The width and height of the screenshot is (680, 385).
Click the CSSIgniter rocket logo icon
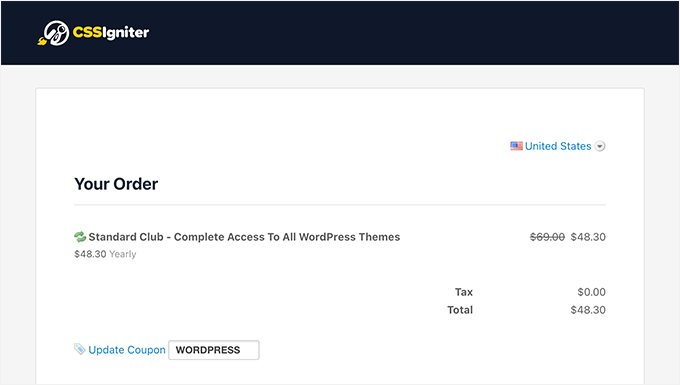click(53, 33)
